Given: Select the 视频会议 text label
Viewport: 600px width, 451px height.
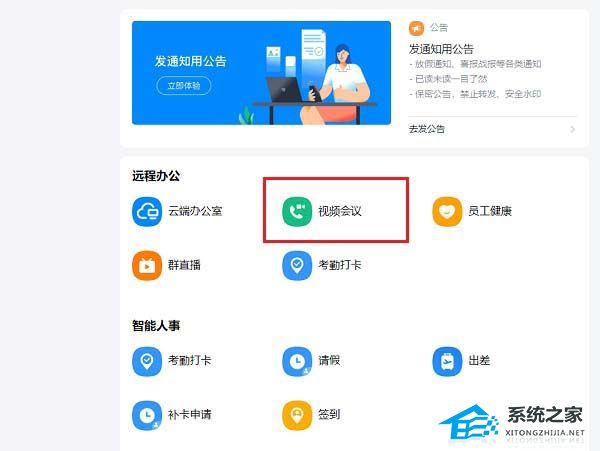Looking at the screenshot, I should click(340, 211).
